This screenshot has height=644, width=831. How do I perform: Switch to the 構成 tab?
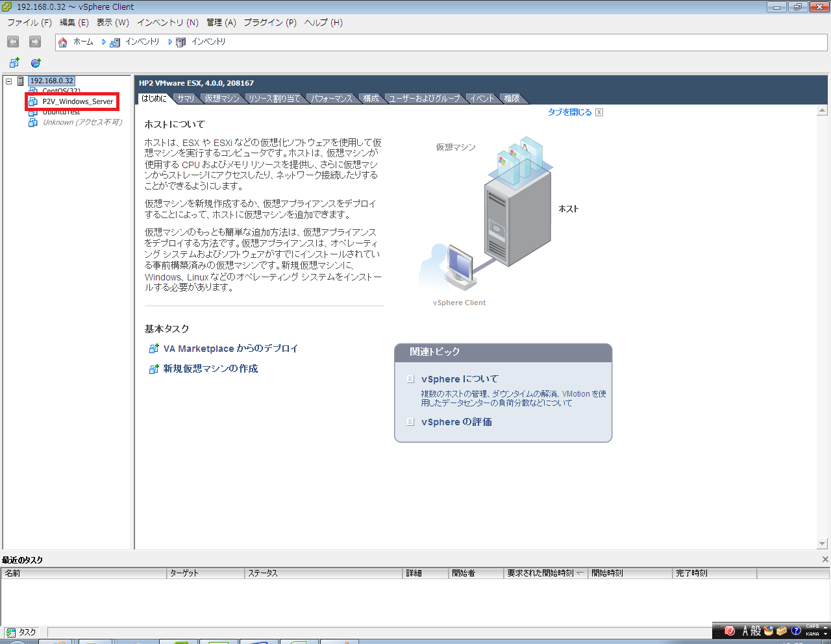pyautogui.click(x=371, y=99)
